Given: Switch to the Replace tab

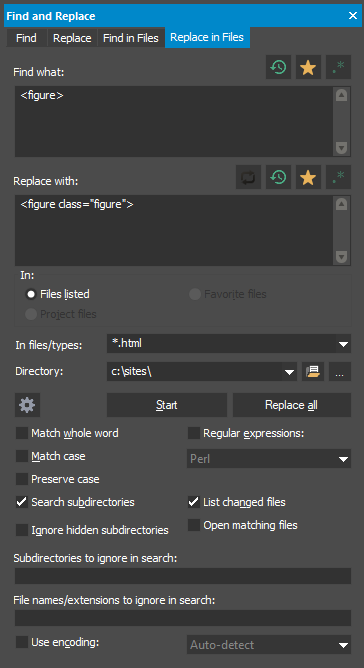Looking at the screenshot, I should [x=72, y=38].
